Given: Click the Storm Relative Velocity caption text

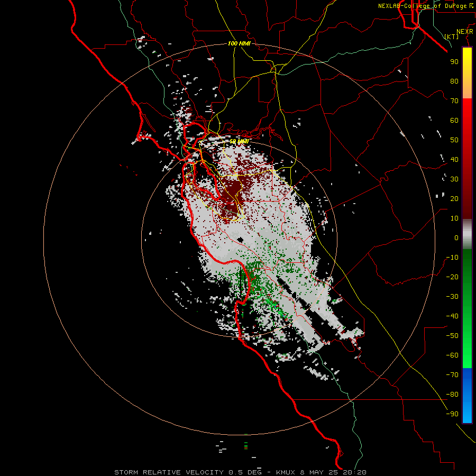Looking at the screenshot, I should 240,472.
